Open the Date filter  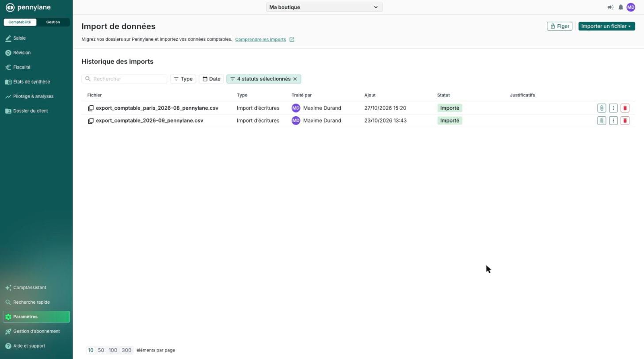211,79
